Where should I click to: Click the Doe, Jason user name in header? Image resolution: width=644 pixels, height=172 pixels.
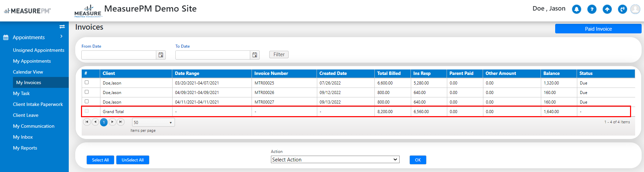coord(549,9)
